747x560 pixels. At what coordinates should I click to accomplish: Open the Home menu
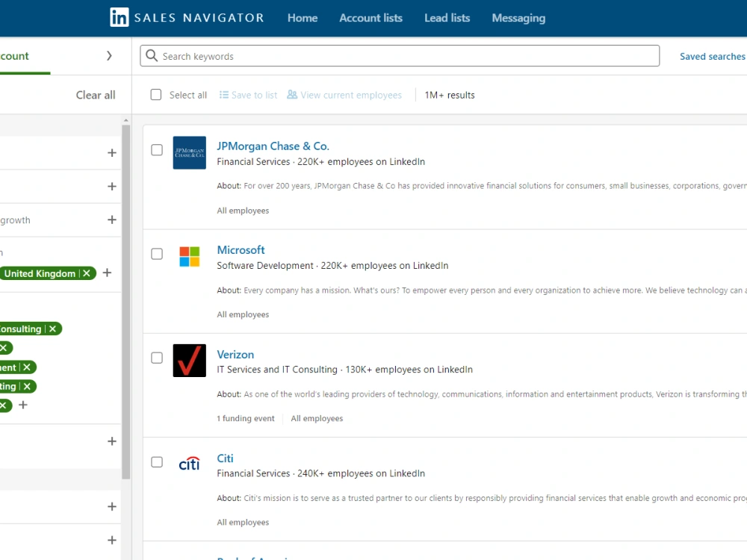[303, 18]
